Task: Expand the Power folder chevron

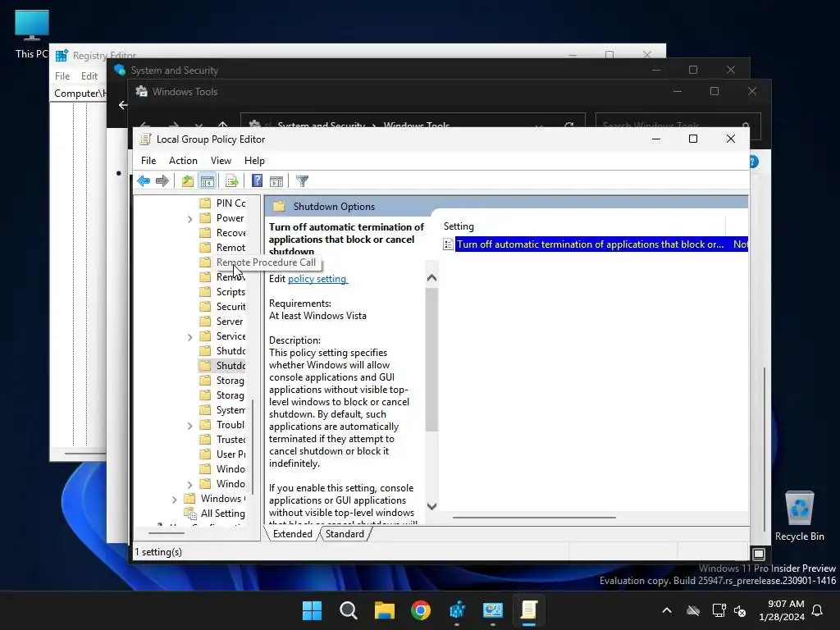Action: click(189, 218)
